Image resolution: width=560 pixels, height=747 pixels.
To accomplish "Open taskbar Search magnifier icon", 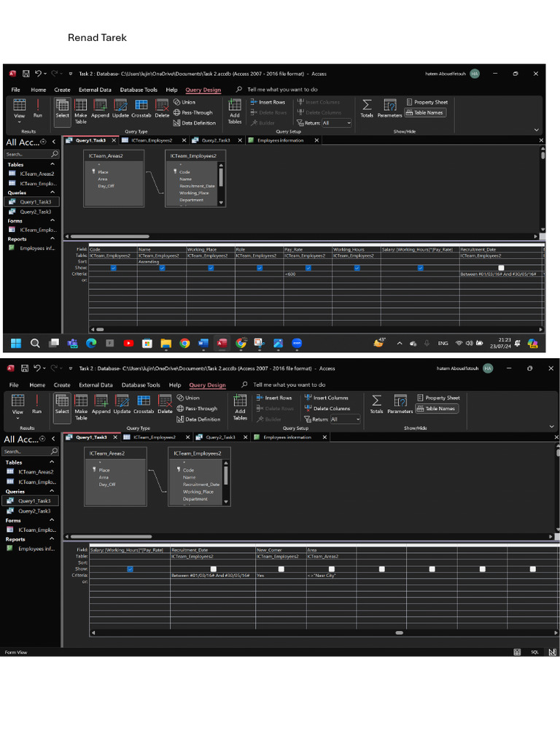I will (x=35, y=343).
